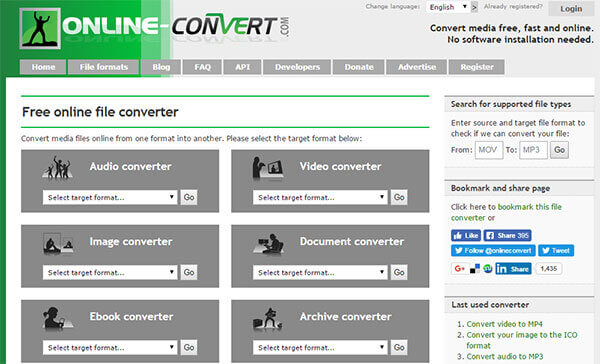Click the To format input field

click(x=533, y=150)
